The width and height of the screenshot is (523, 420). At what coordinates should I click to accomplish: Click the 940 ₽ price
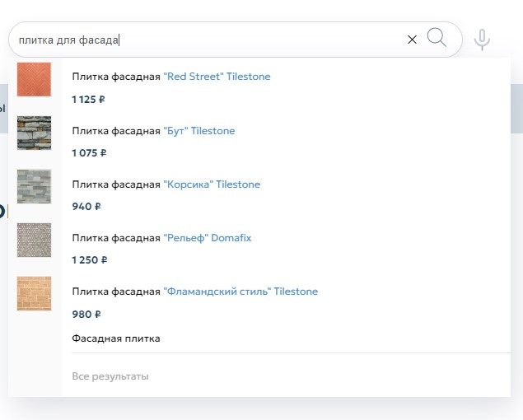[x=86, y=207]
